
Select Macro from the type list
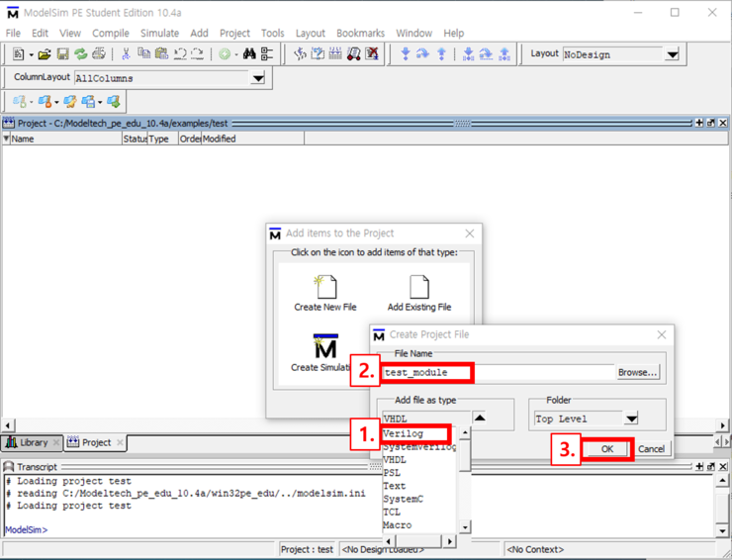[418, 525]
